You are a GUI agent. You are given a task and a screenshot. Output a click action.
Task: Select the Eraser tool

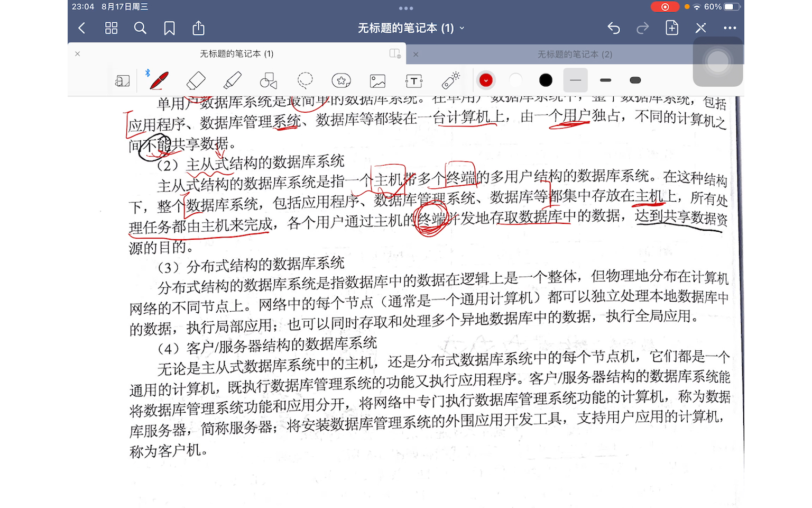click(196, 80)
